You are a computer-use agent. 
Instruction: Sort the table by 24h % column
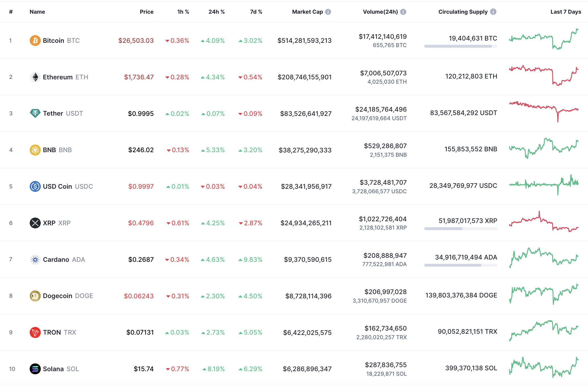coord(217,12)
